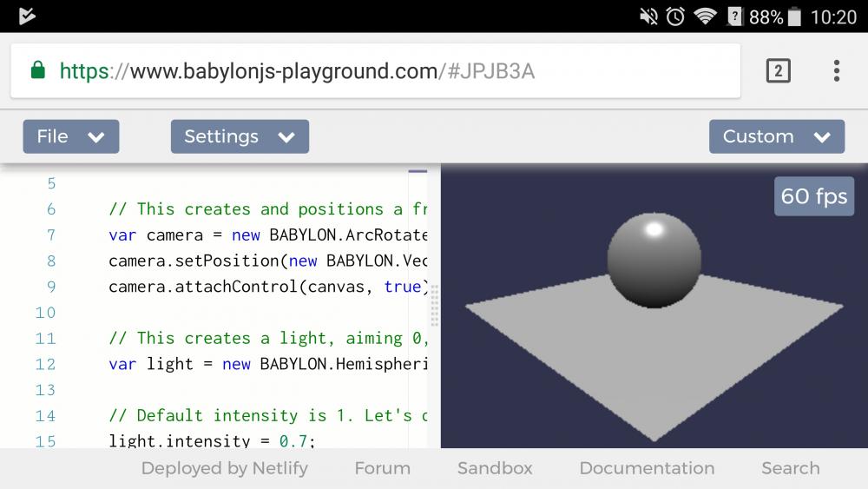Open the Chrome three-dot overflow menu
The image size is (868, 489).
(x=836, y=71)
